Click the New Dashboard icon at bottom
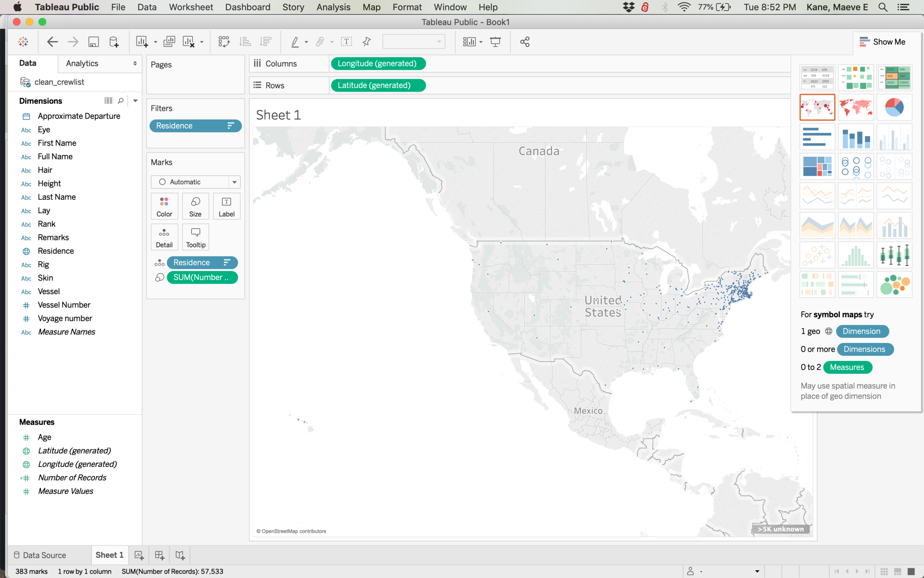 pos(160,555)
